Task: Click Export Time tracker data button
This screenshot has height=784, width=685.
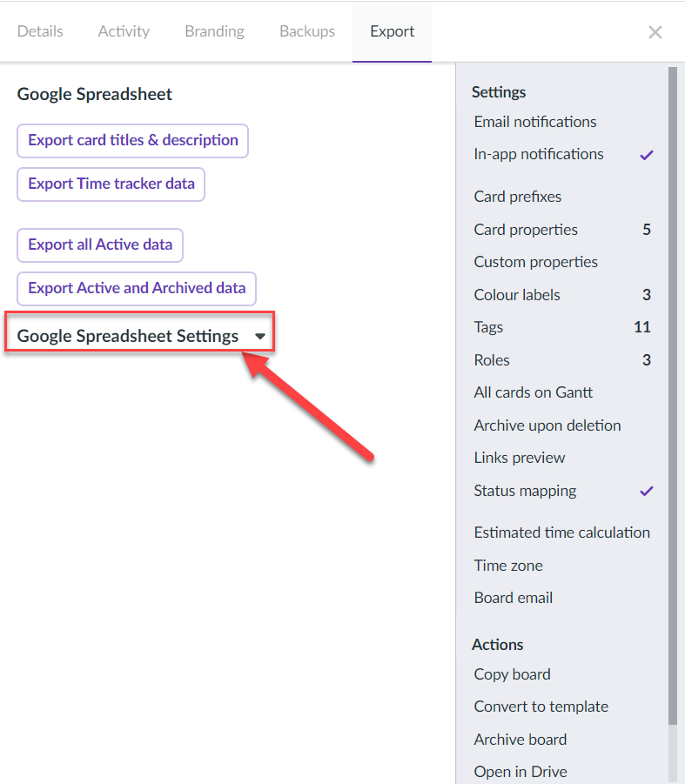Action: [111, 184]
